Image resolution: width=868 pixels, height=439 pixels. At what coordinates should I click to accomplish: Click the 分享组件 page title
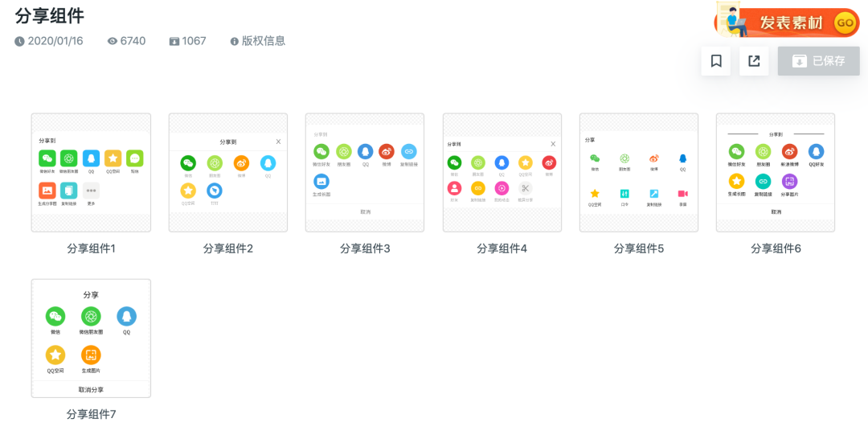tap(49, 16)
